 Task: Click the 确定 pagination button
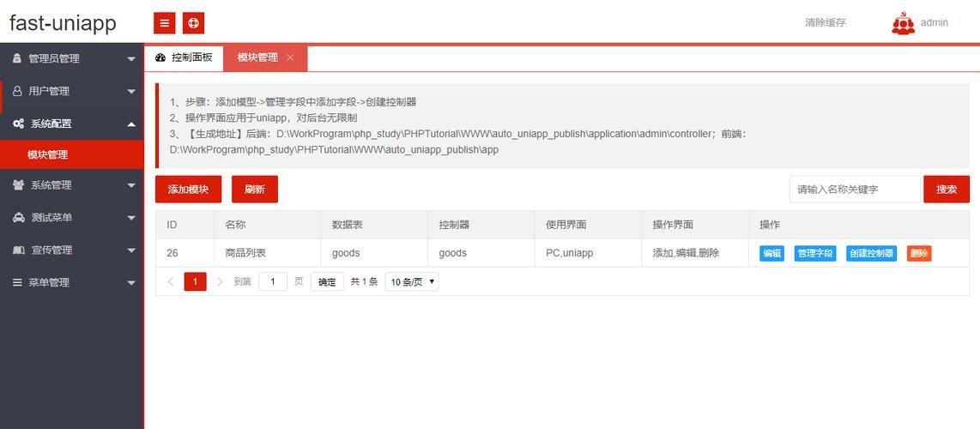coord(327,281)
